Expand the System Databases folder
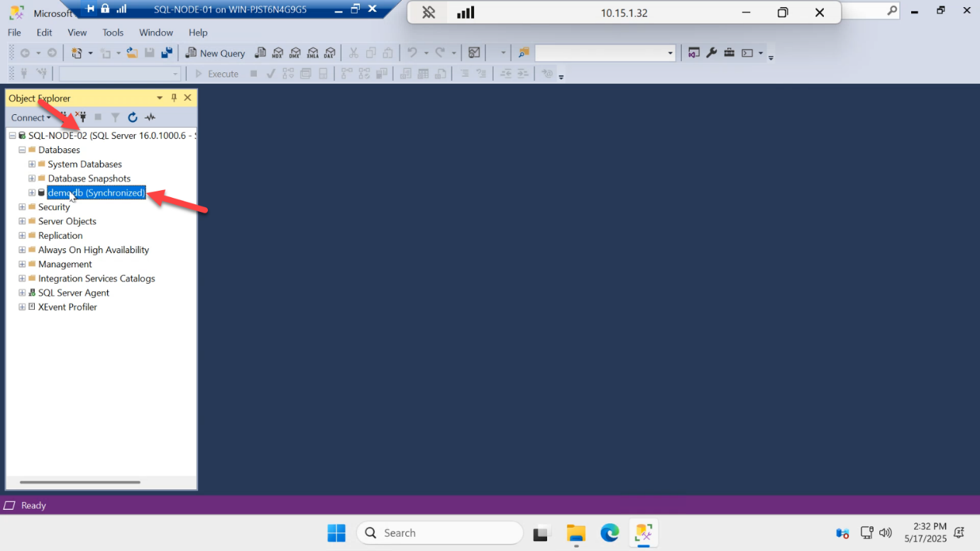The image size is (980, 551). (x=32, y=164)
